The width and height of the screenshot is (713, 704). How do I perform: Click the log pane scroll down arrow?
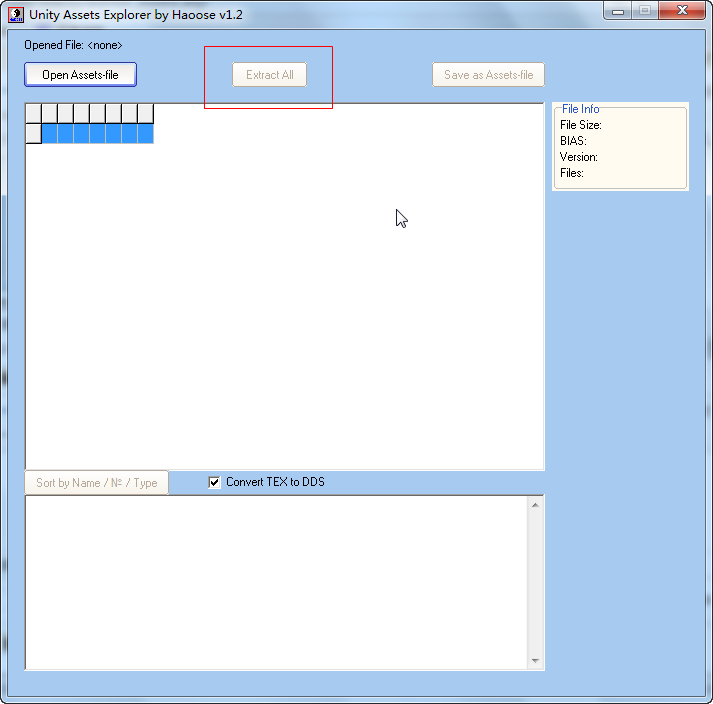tap(535, 660)
